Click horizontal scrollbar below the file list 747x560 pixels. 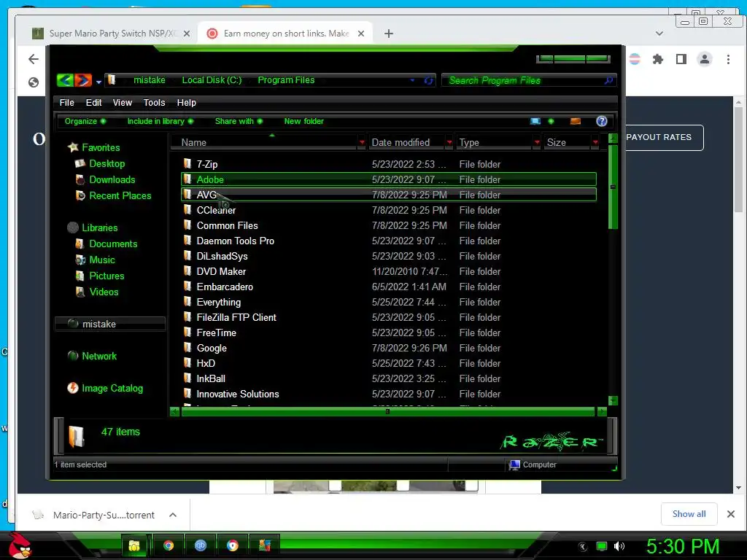(388, 411)
